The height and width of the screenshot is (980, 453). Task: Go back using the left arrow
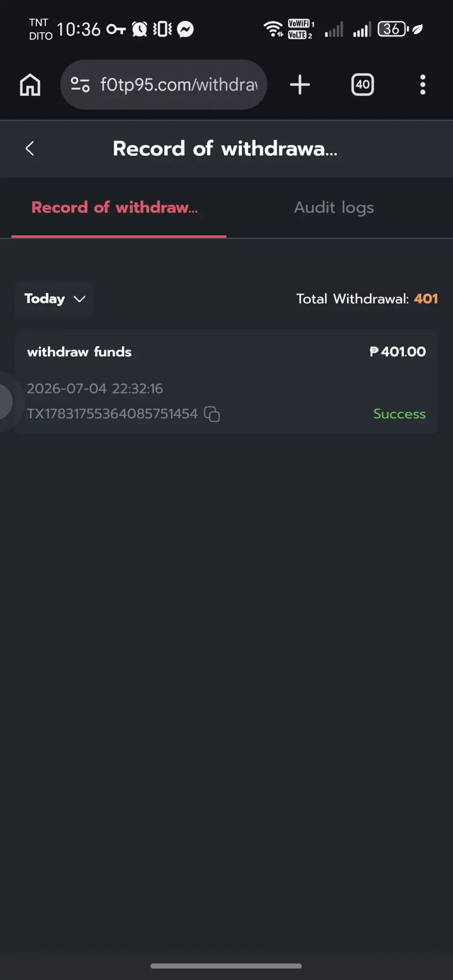pyautogui.click(x=30, y=149)
